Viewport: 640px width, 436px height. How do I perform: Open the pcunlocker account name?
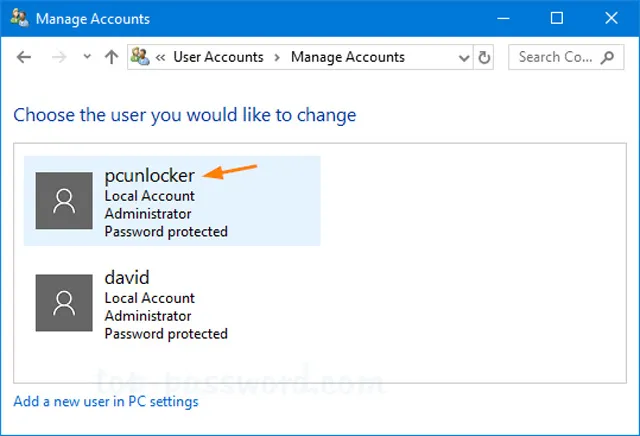click(x=149, y=176)
